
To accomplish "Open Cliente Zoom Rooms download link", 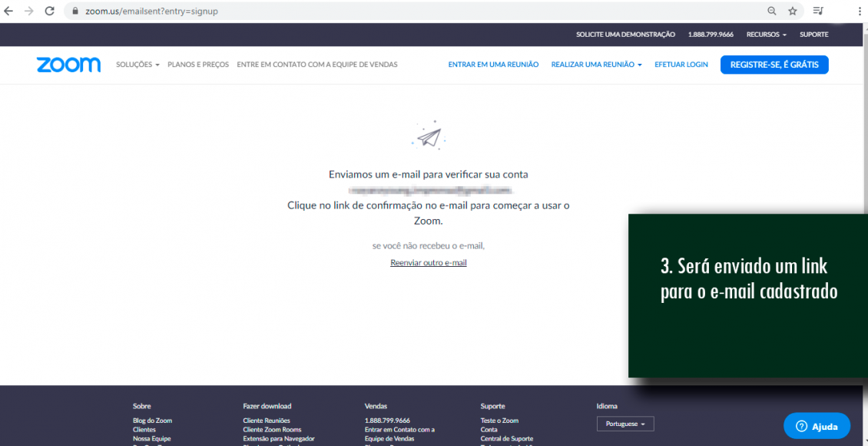I will (x=272, y=429).
